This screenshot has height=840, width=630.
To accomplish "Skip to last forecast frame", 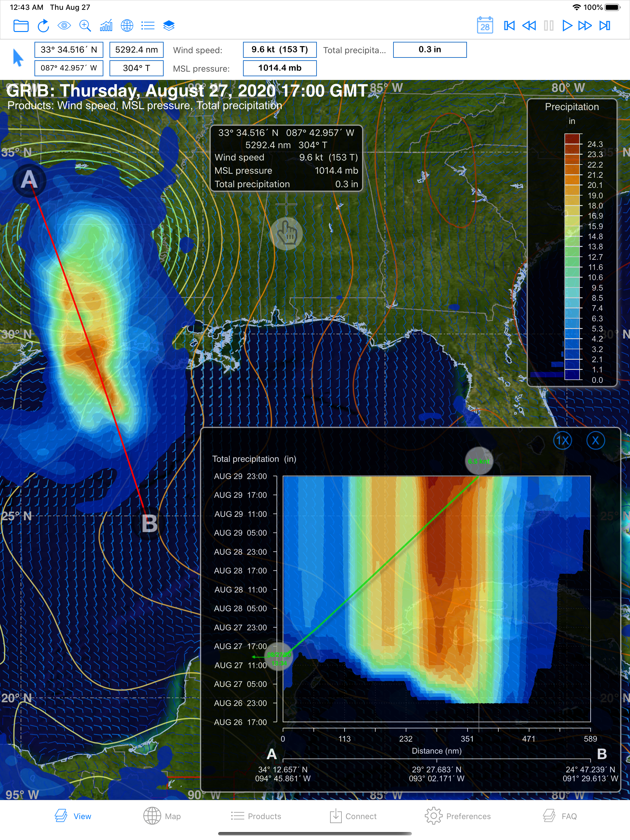I will [x=605, y=26].
